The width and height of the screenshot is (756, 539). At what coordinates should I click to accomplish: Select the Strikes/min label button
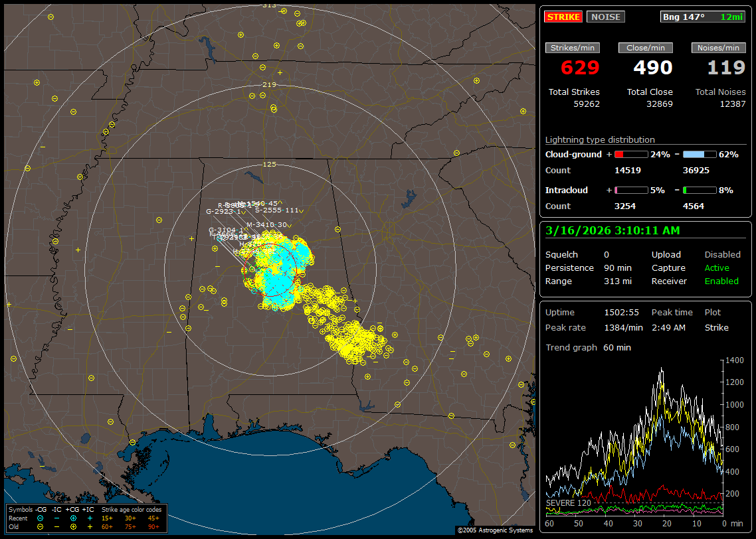coord(573,48)
